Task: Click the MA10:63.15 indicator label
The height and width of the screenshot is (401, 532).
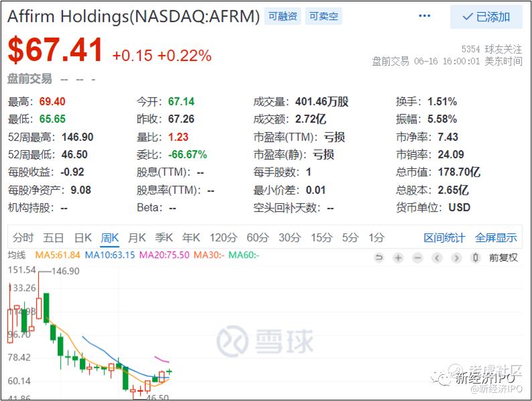Action: 110,255
